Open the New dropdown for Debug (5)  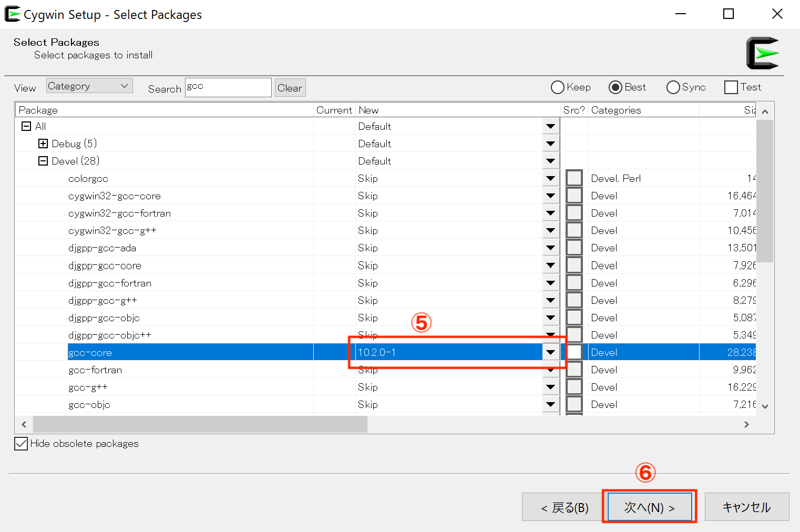[550, 144]
